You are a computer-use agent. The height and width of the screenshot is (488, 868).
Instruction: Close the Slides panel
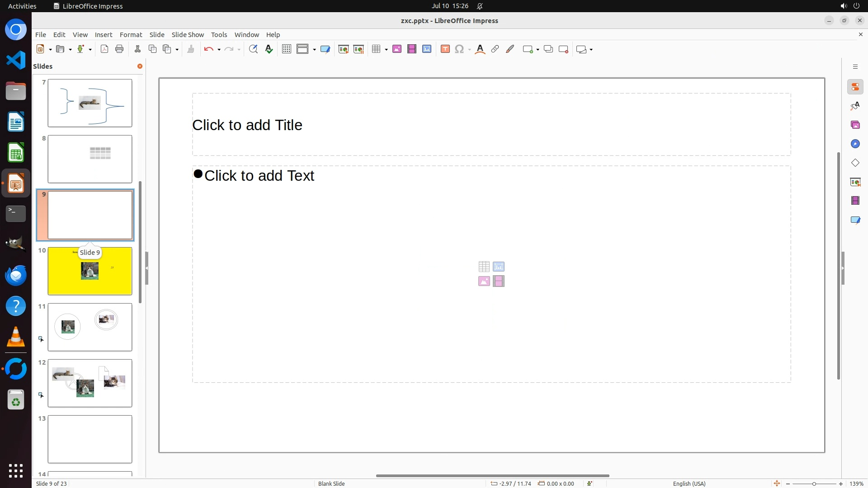click(140, 66)
